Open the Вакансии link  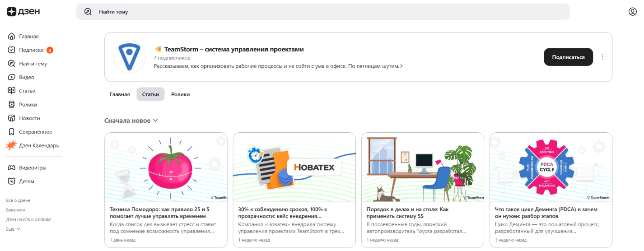15,210
